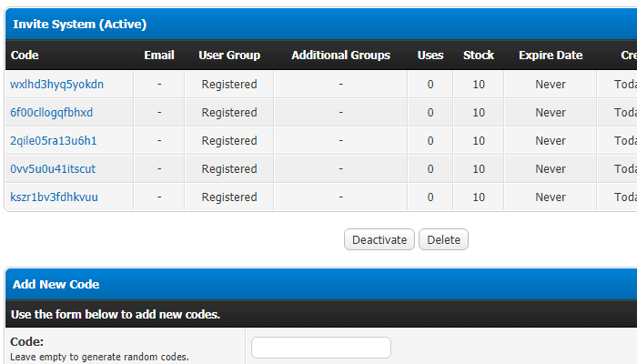The height and width of the screenshot is (364, 637).
Task: Select the 0vv5u0u41itscut invite code
Action: pos(53,169)
